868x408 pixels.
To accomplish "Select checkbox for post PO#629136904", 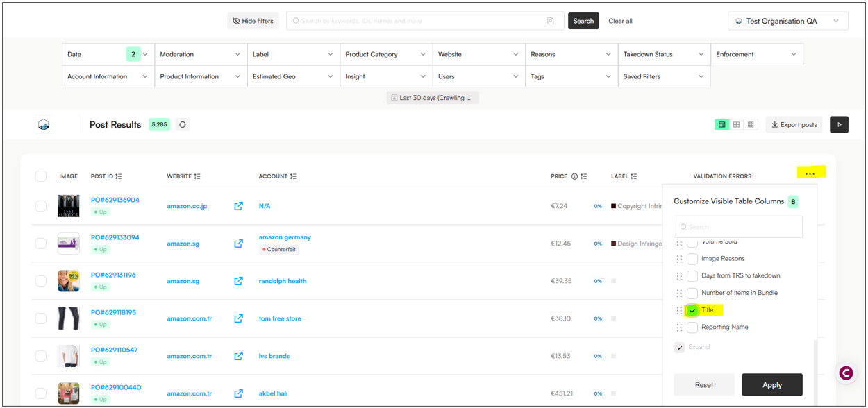I will pyautogui.click(x=41, y=206).
